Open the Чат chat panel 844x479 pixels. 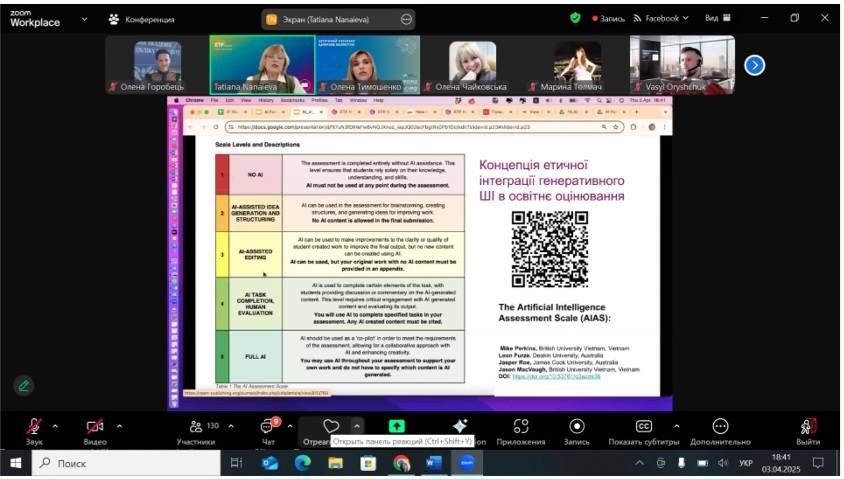coord(267,426)
